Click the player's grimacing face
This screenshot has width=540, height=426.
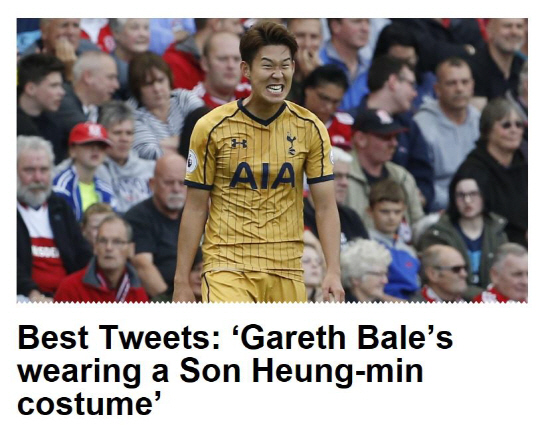(273, 76)
